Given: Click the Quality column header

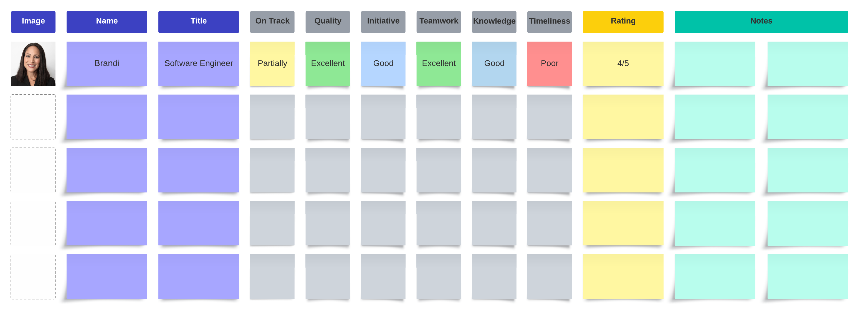Looking at the screenshot, I should click(328, 22).
